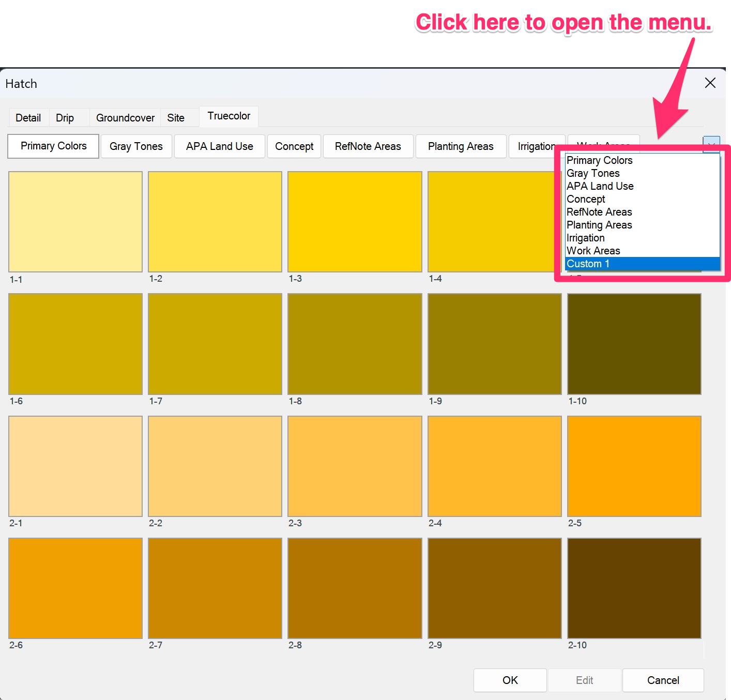The height and width of the screenshot is (700, 731).
Task: Open the Detail tab
Action: click(x=28, y=117)
